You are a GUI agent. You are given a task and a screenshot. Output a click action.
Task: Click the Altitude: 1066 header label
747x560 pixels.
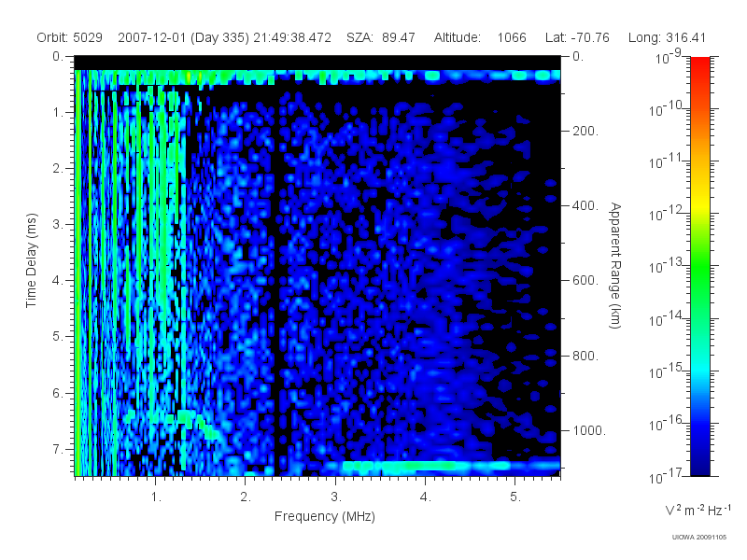click(x=480, y=37)
